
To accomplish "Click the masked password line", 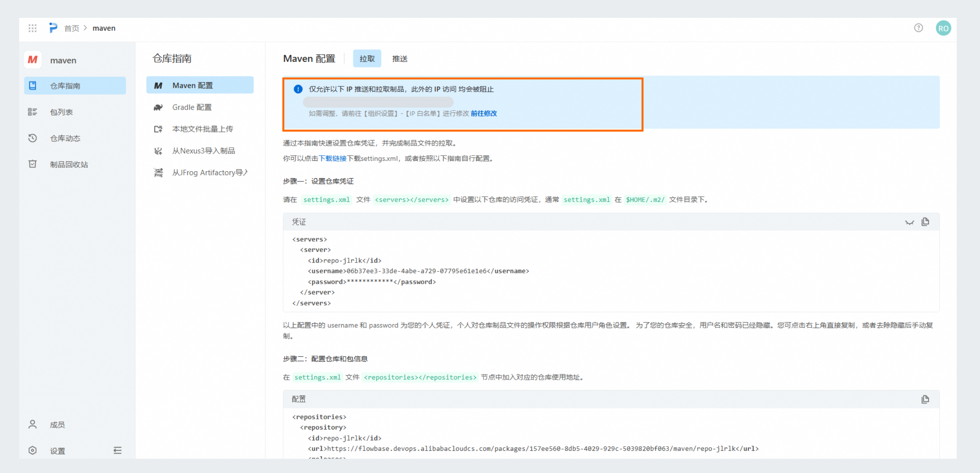I will pos(372,282).
